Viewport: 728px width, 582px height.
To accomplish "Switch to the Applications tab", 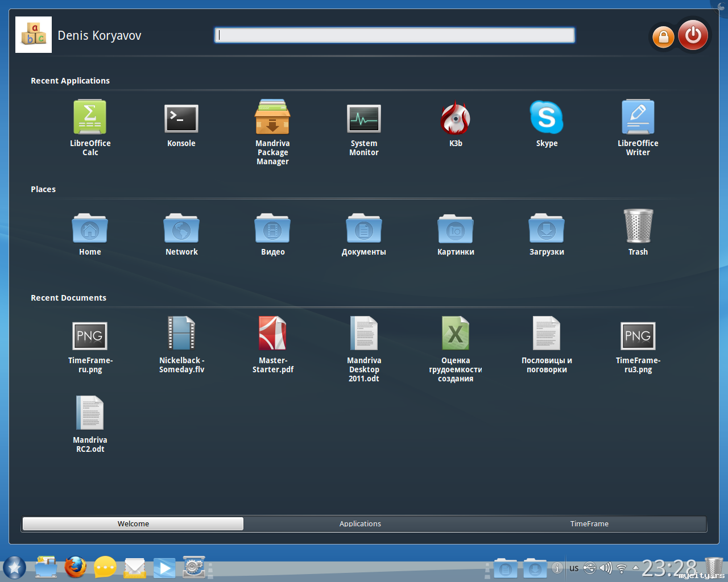I will pos(360,523).
